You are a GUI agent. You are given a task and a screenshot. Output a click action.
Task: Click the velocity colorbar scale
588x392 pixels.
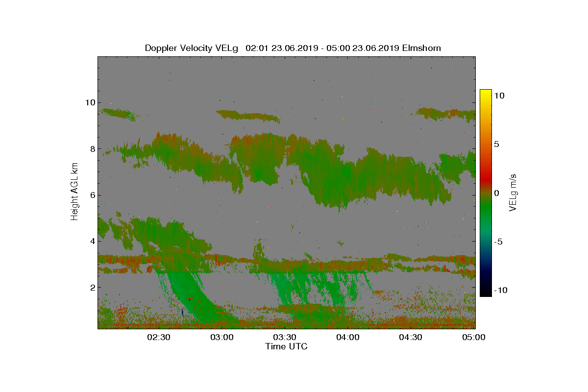pyautogui.click(x=486, y=193)
